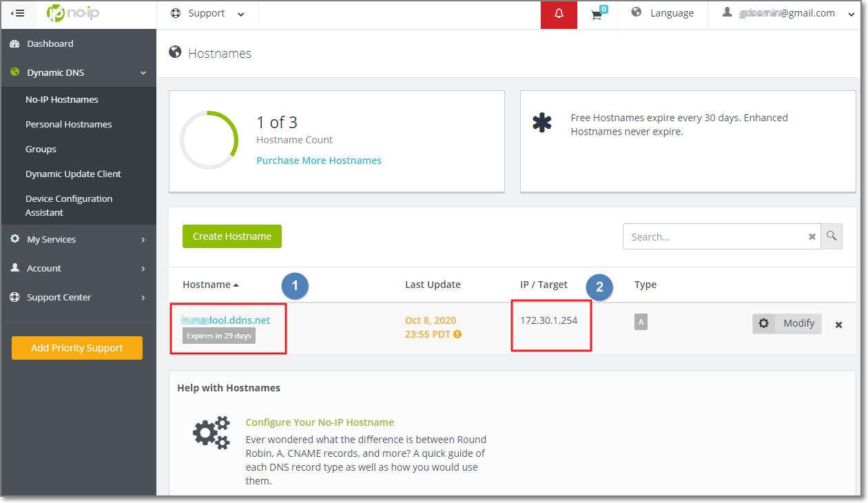The width and height of the screenshot is (868, 503).
Task: Click the Type column header
Action: (645, 285)
